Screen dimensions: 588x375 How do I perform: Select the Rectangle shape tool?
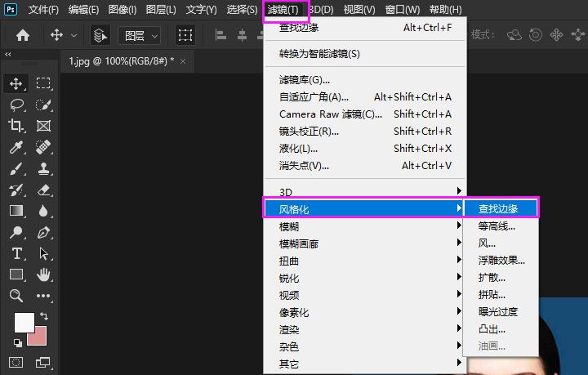pyautogui.click(x=16, y=275)
